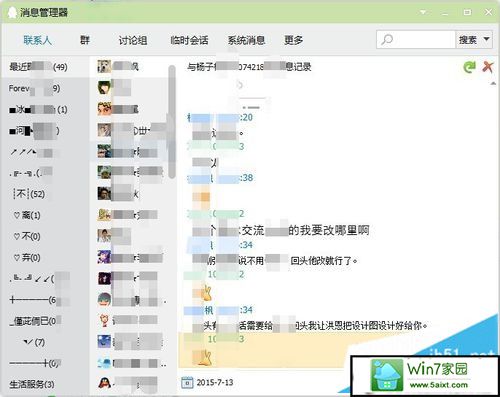Expand the 生活服务(3) group
Image resolution: width=500 pixels, height=397 pixels.
click(x=32, y=384)
